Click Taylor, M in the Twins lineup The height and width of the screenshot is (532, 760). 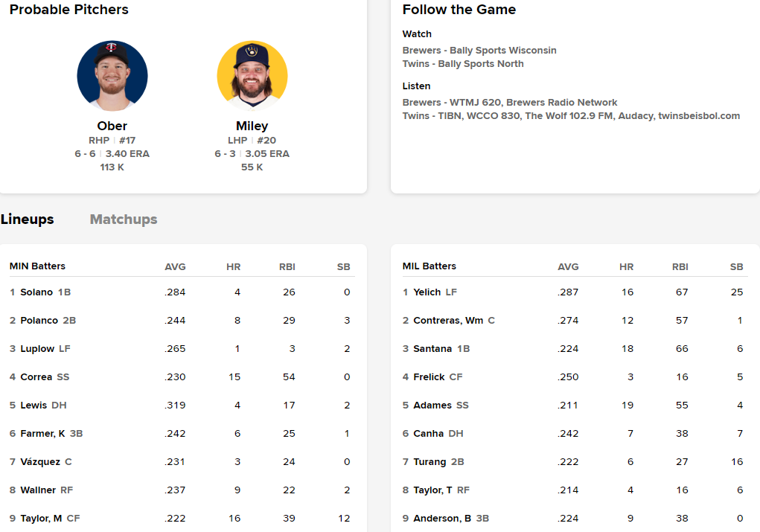coord(41,519)
